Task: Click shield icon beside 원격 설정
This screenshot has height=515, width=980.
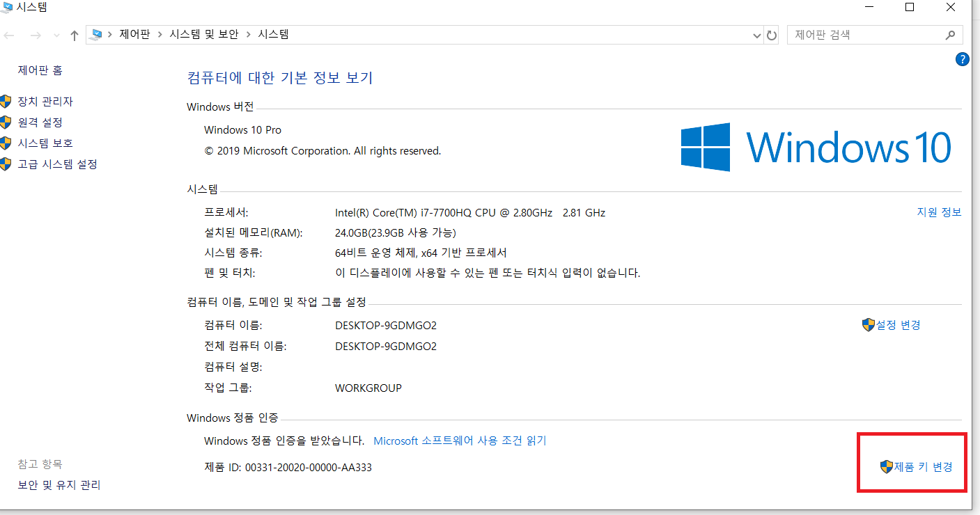Action: pyautogui.click(x=6, y=122)
